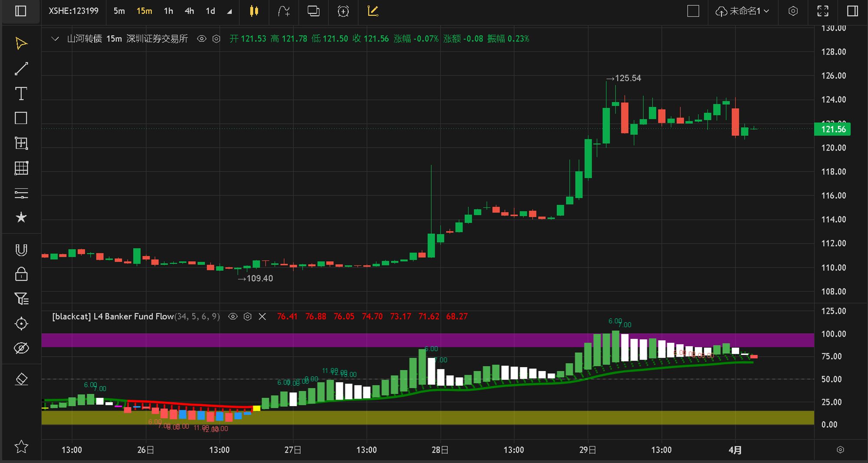Open 山河转债 series settings hexagon
Image resolution: width=868 pixels, height=463 pixels.
click(x=216, y=39)
